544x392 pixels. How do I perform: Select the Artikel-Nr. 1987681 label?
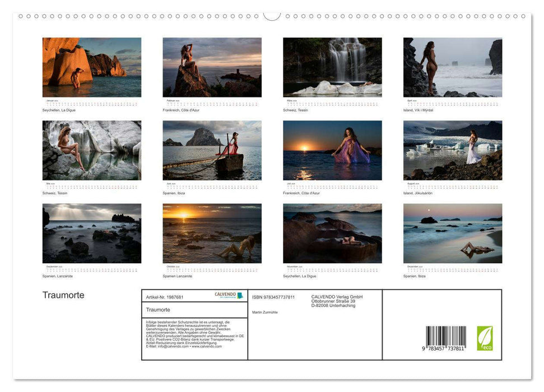tap(165, 296)
